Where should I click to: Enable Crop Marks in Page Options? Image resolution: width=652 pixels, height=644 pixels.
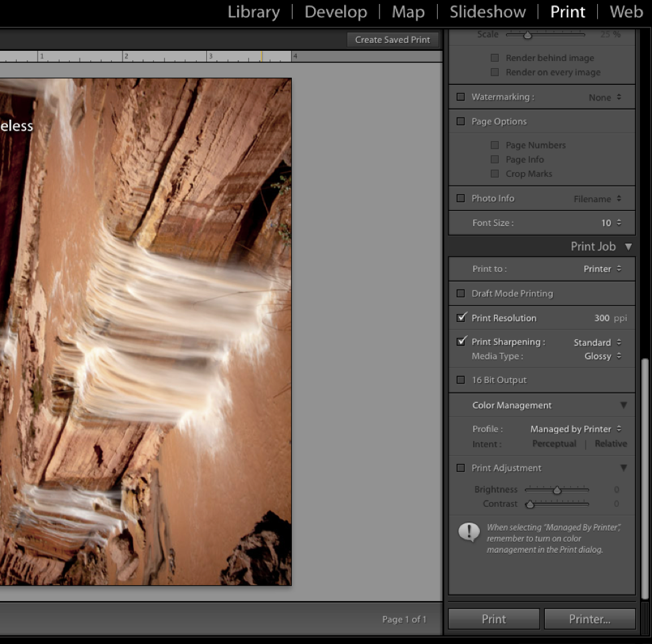coord(494,173)
